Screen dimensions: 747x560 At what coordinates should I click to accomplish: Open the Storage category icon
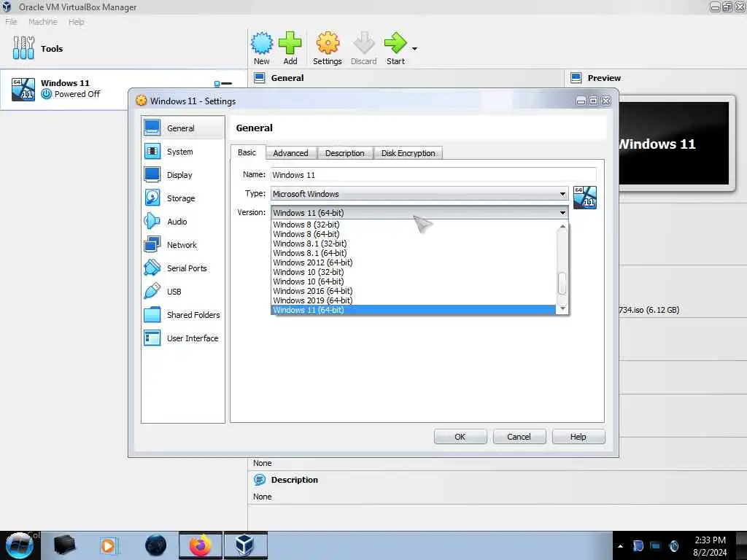pos(152,198)
